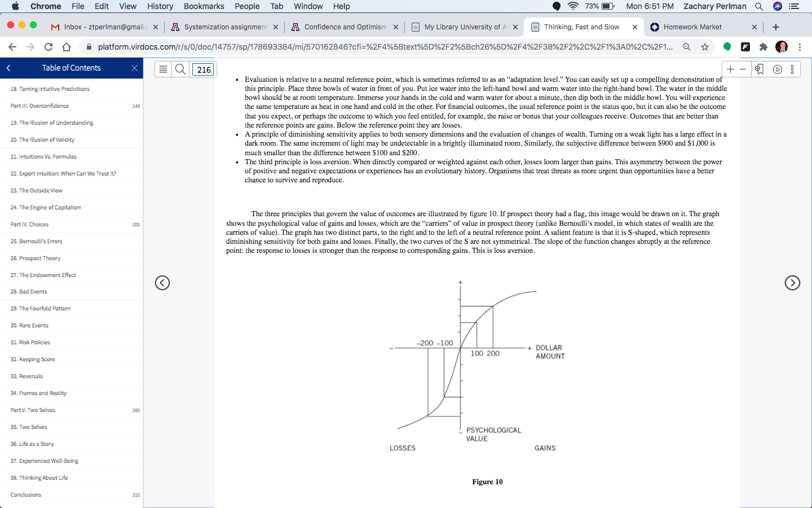Click the green circular extension icon
This screenshot has height=508, width=812.
pyautogui.click(x=727, y=47)
